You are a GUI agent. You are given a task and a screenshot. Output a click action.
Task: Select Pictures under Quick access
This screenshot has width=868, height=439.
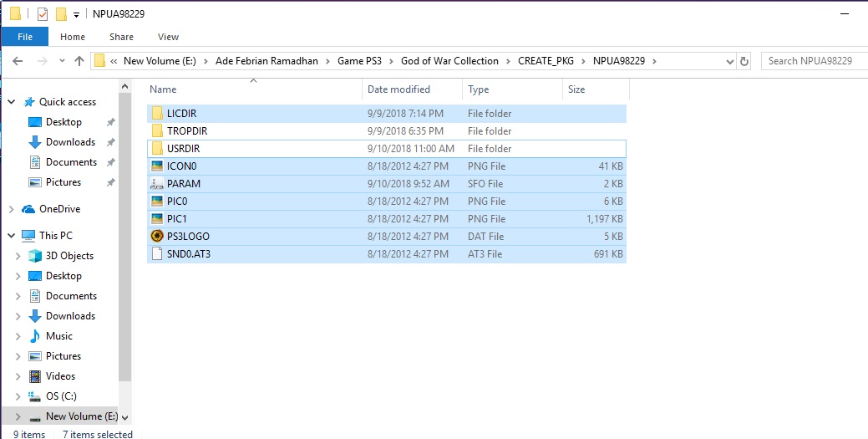tap(63, 182)
